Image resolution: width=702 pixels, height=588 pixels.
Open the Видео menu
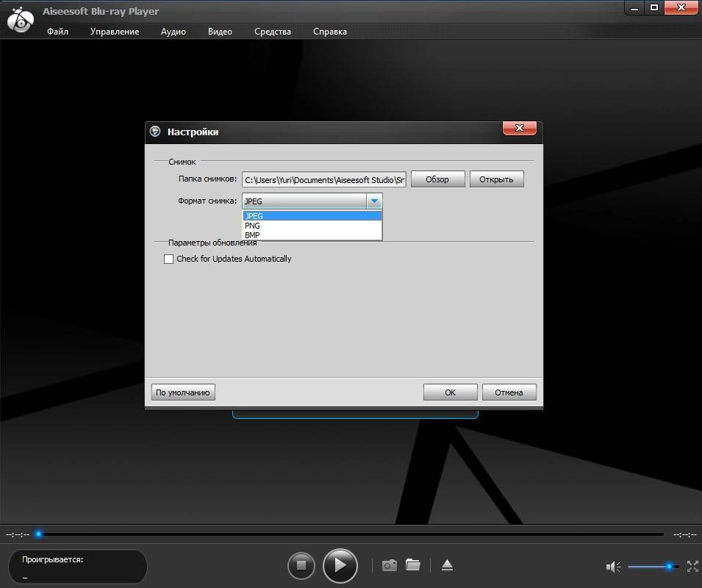[x=220, y=32]
